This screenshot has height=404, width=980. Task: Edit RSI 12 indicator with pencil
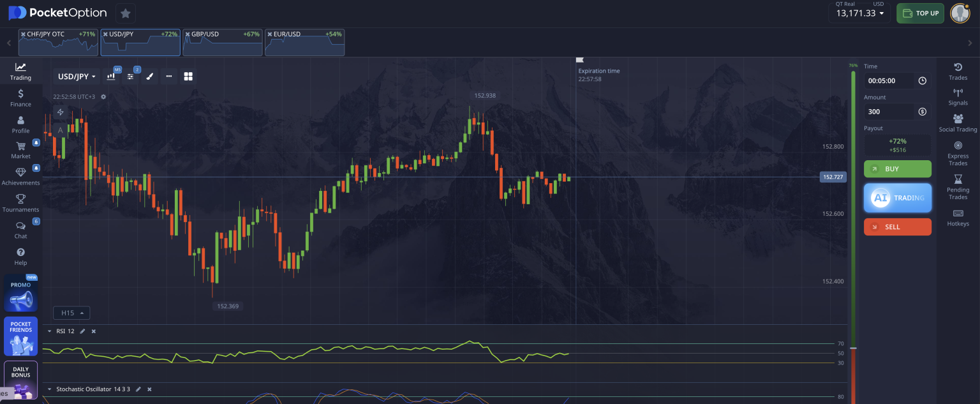click(x=82, y=331)
